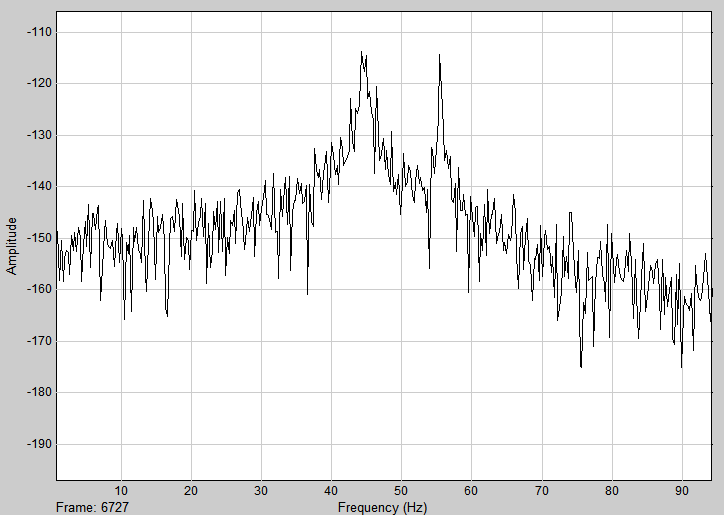Click the 50 frequency tick label

[x=401, y=491]
